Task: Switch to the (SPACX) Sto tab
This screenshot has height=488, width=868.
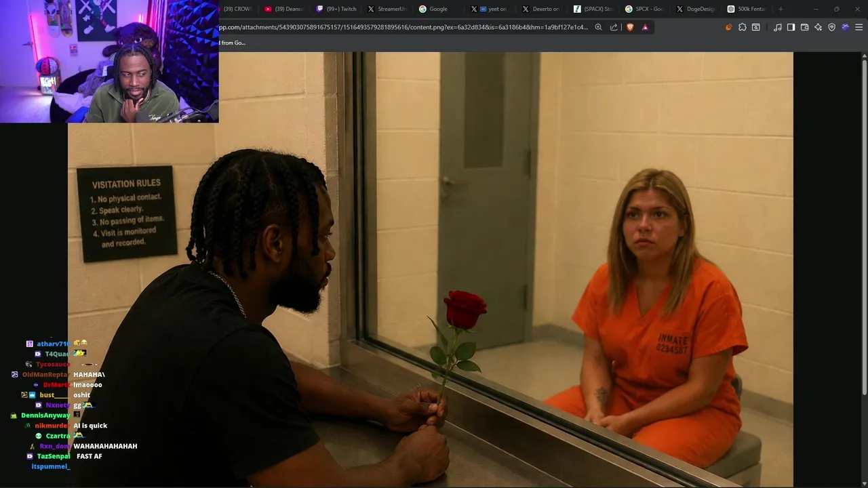Action: (x=594, y=9)
